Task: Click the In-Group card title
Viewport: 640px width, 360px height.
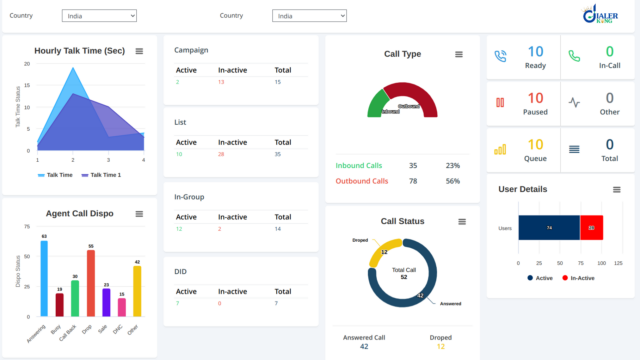Action: (189, 197)
